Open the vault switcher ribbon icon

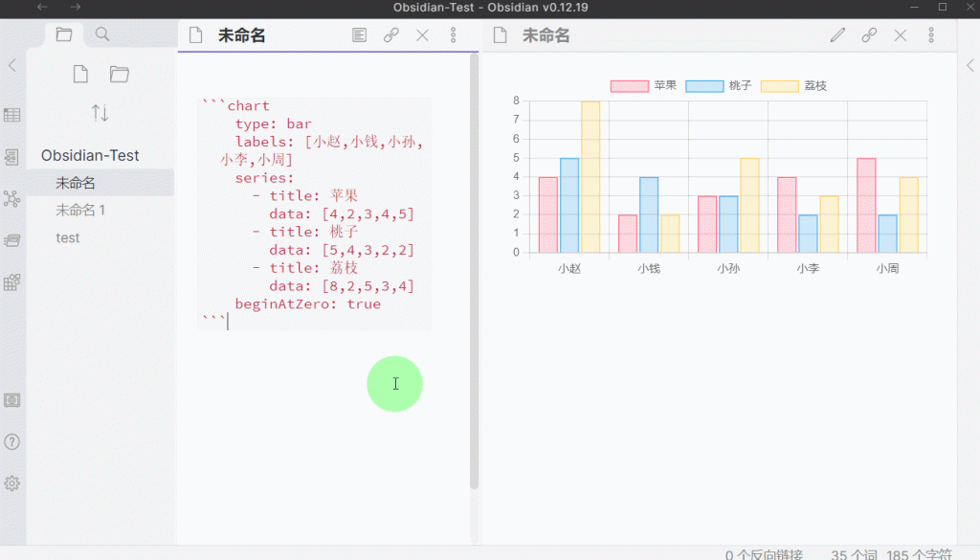[x=11, y=400]
